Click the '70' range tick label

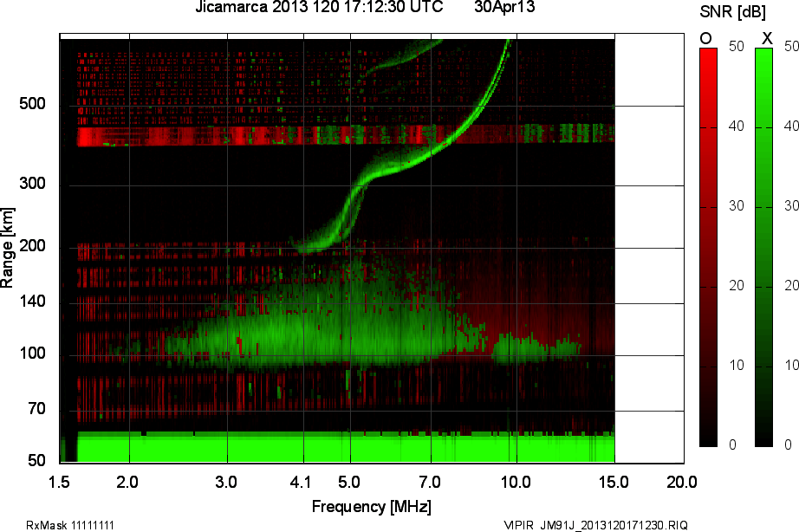[x=36, y=409]
